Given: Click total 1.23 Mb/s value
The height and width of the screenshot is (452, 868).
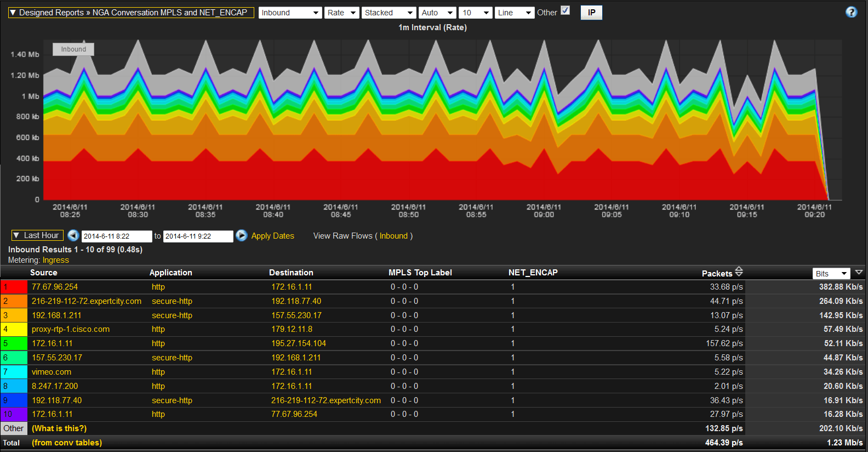Looking at the screenshot, I should (x=845, y=443).
